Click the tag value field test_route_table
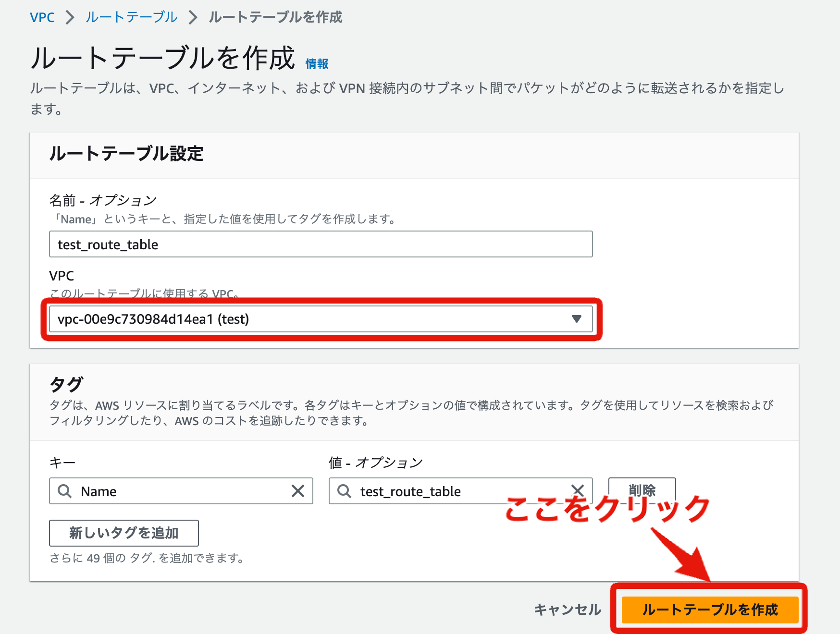This screenshot has height=634, width=840. [x=460, y=491]
